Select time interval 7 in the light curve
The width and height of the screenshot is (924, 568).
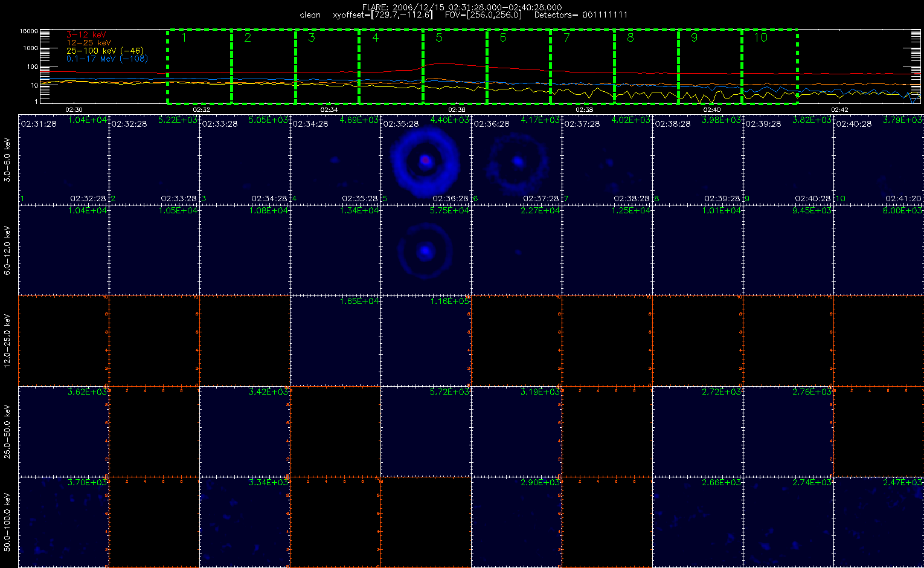[583, 66]
